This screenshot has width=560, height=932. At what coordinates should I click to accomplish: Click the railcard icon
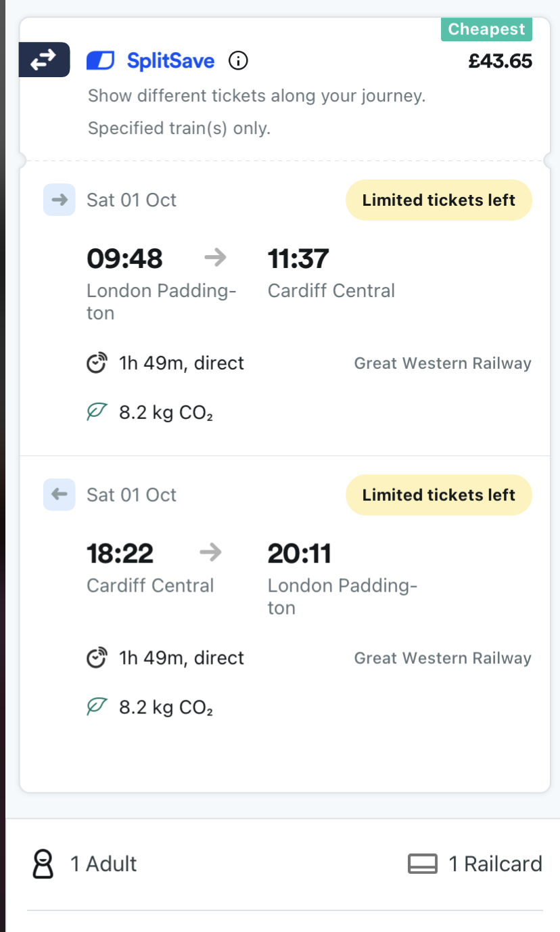(422, 864)
